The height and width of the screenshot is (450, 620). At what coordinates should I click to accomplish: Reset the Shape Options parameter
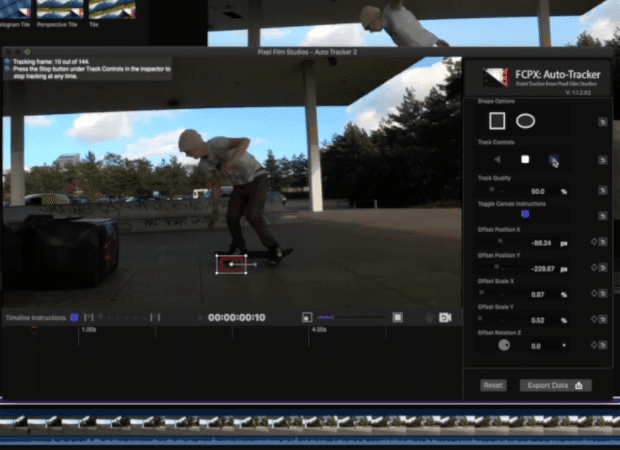pos(602,122)
